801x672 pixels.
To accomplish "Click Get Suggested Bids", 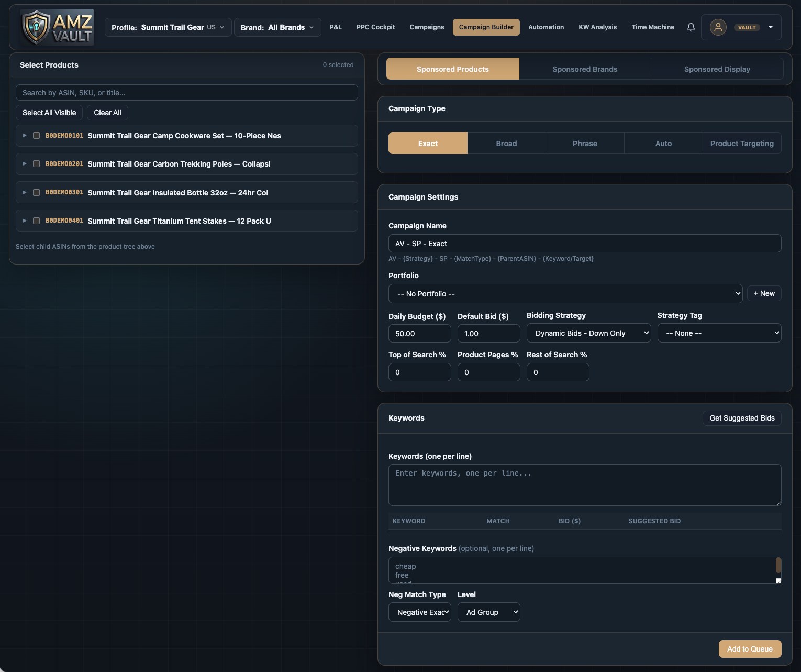I will (x=742, y=418).
